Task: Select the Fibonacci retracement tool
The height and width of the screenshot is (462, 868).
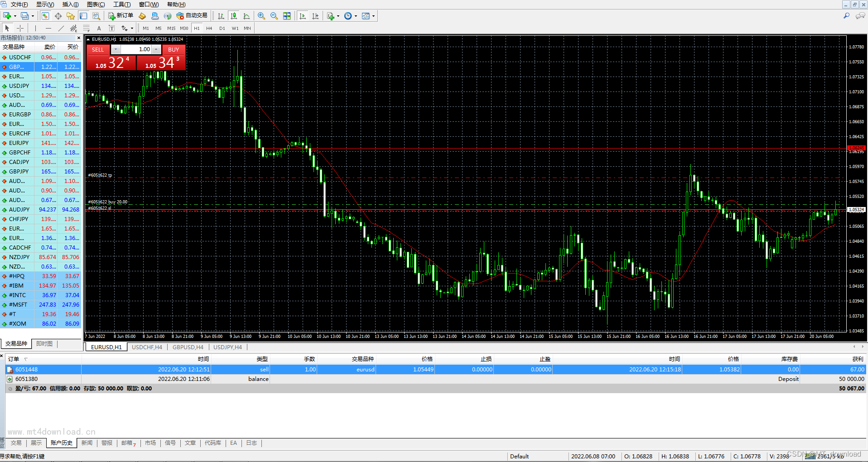Action: (86, 28)
